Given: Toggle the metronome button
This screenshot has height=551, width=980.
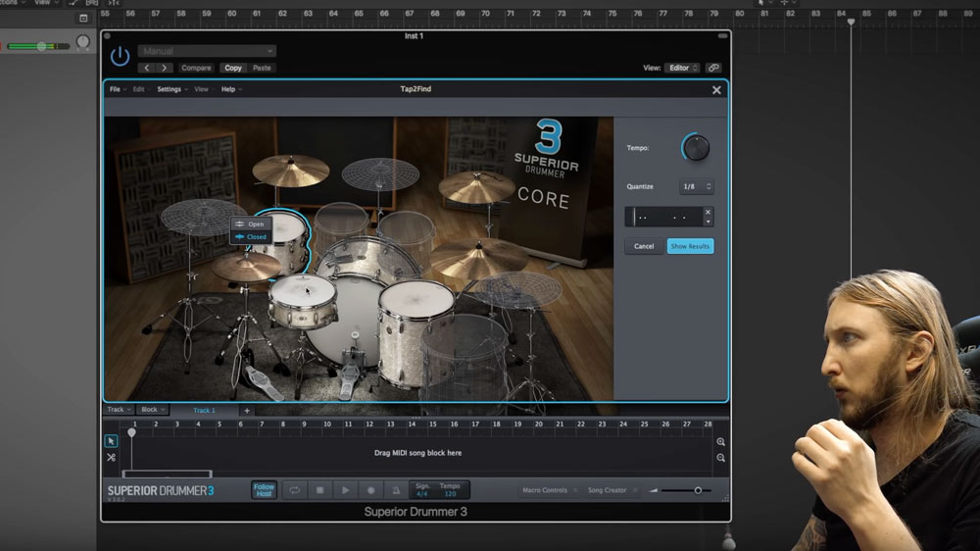Looking at the screenshot, I should [x=396, y=490].
